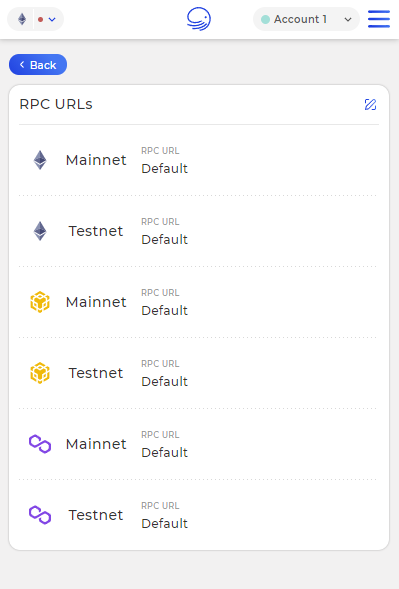399x589 pixels.
Task: Open the hamburger menu icon
Action: (379, 19)
